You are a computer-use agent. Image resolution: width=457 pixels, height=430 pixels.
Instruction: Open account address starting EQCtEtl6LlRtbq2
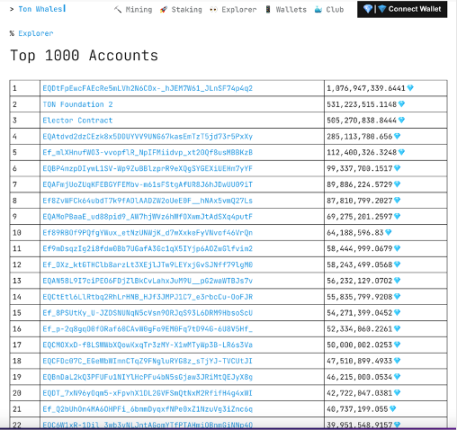point(147,297)
